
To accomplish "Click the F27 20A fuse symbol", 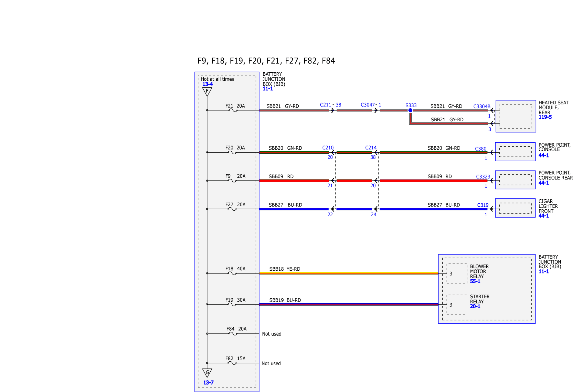I will click(232, 209).
